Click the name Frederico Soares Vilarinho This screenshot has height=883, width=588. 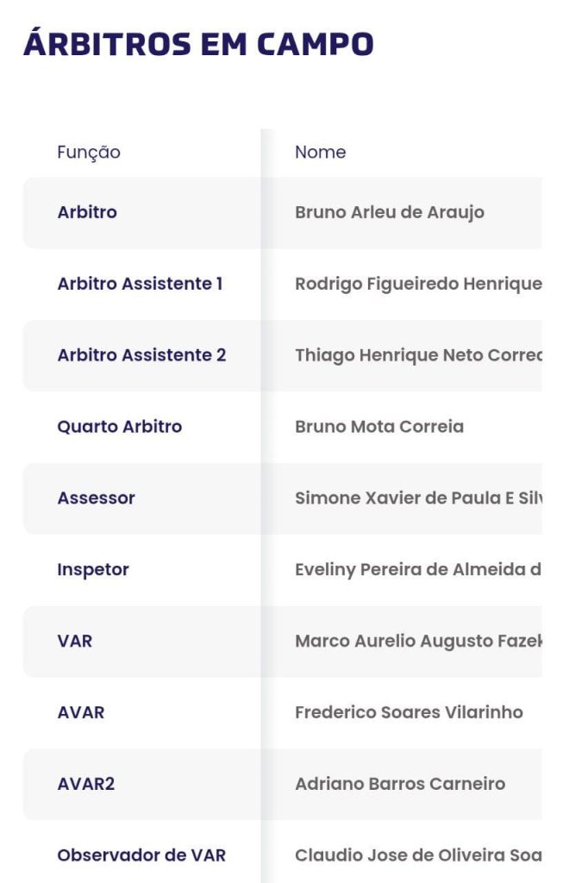point(409,713)
